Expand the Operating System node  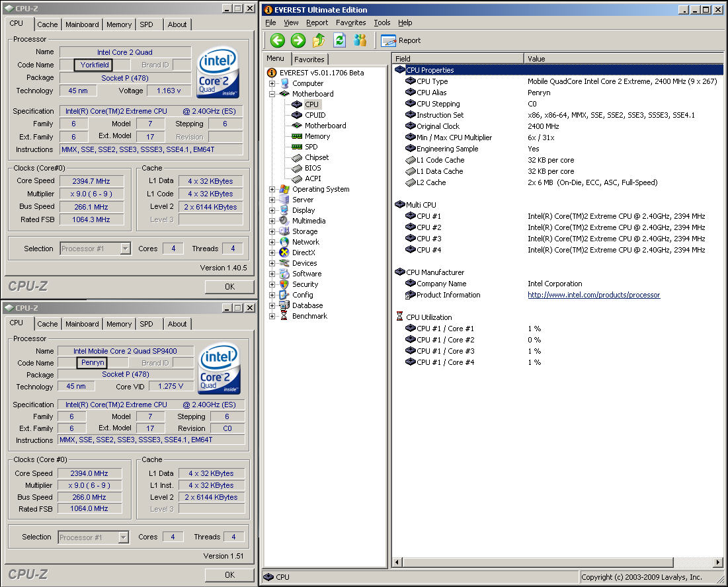pos(272,189)
